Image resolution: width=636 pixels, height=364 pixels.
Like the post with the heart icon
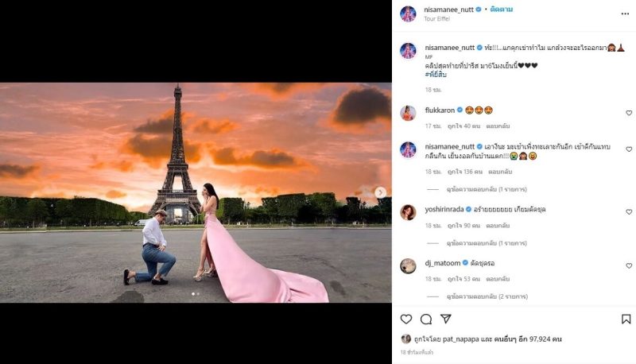[406, 319]
